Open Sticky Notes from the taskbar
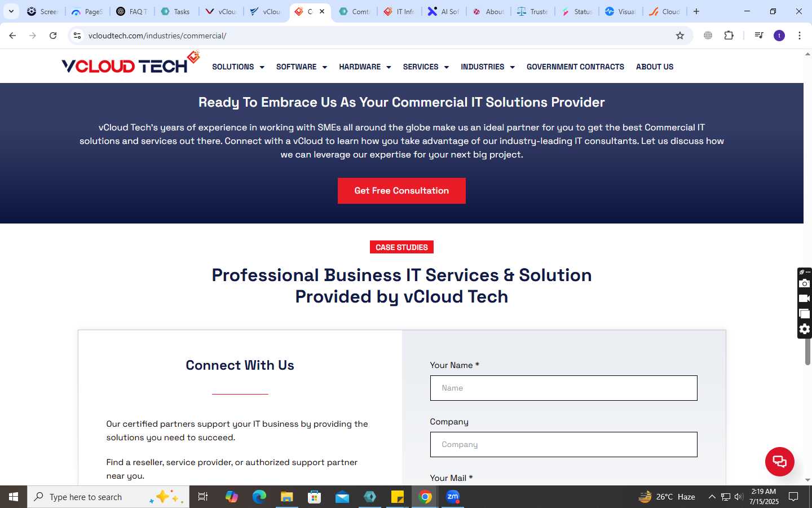Screen dimensions: 812x508 [398, 497]
